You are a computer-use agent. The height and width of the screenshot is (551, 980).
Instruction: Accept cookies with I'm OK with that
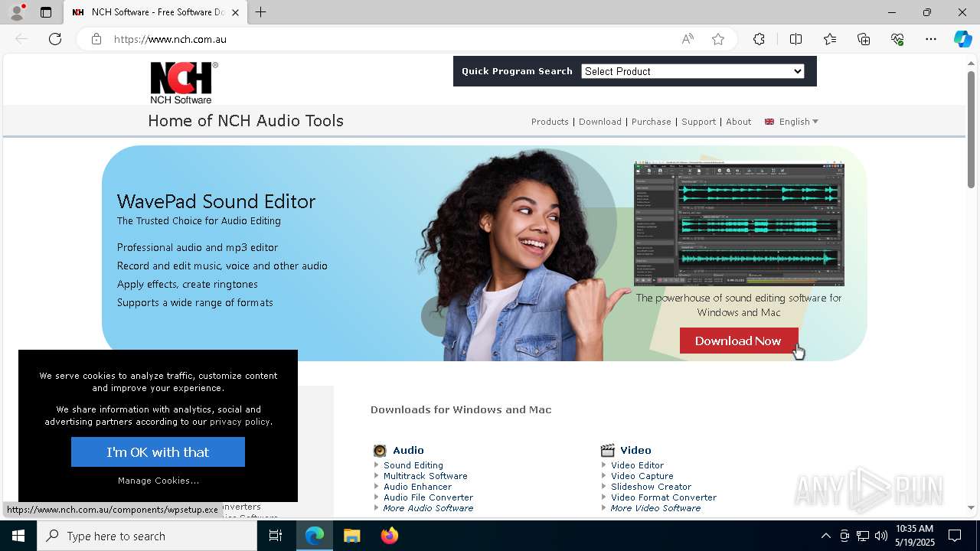coord(158,452)
